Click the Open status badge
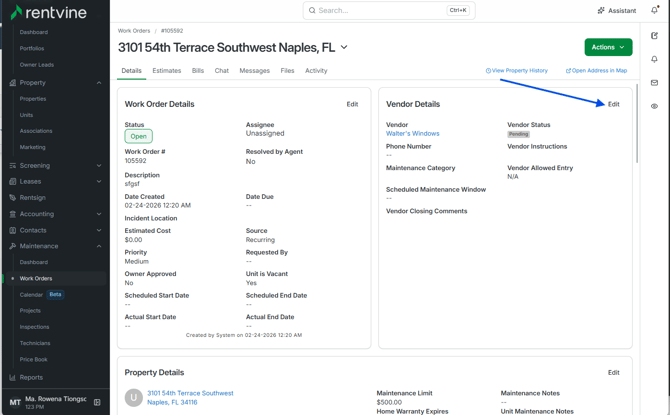 138,136
